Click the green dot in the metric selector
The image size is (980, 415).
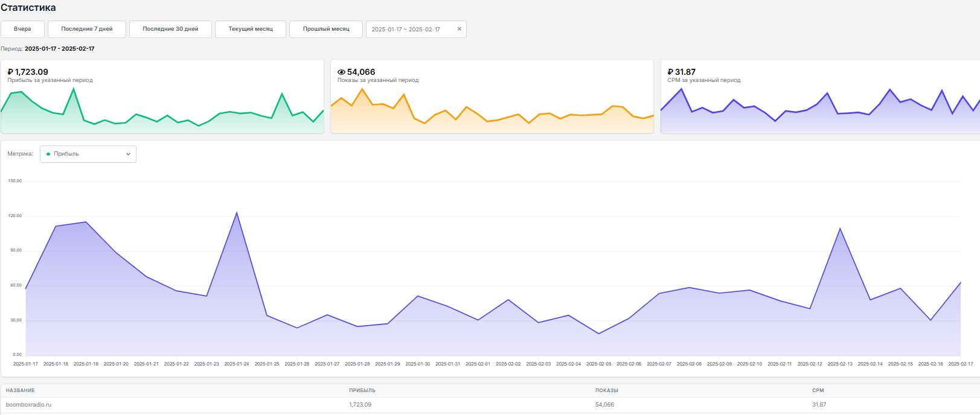[48, 154]
